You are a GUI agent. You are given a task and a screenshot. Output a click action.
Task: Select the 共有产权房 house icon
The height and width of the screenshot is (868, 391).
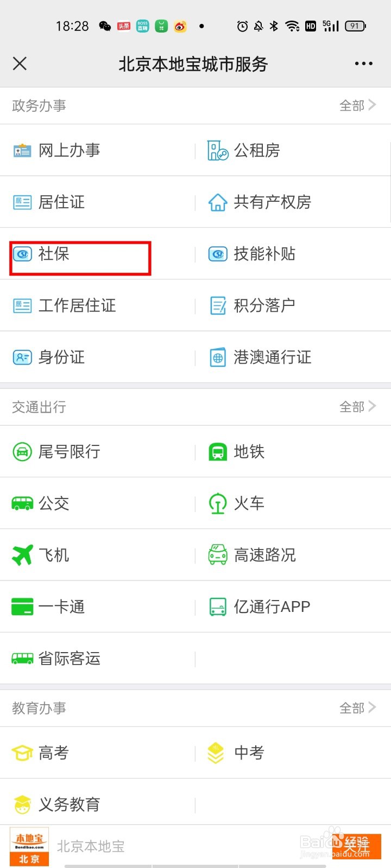(x=218, y=202)
